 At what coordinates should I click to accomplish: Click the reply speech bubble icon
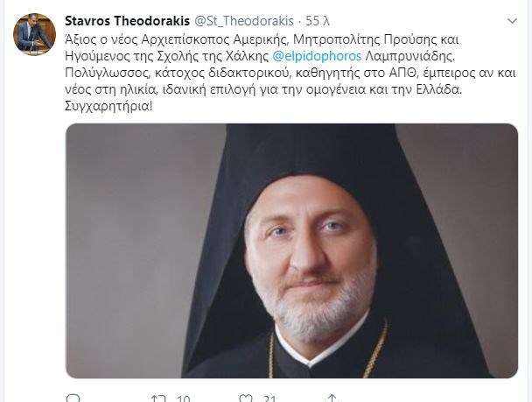73,398
